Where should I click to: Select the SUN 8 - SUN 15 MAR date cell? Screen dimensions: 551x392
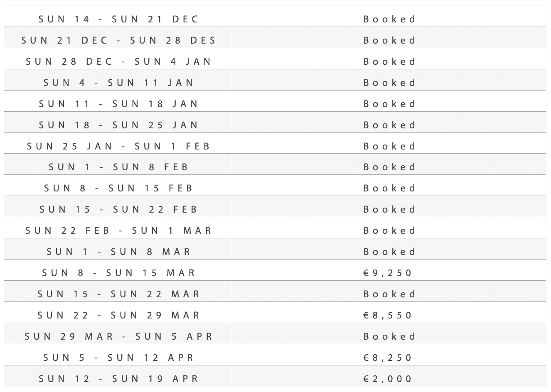119,273
